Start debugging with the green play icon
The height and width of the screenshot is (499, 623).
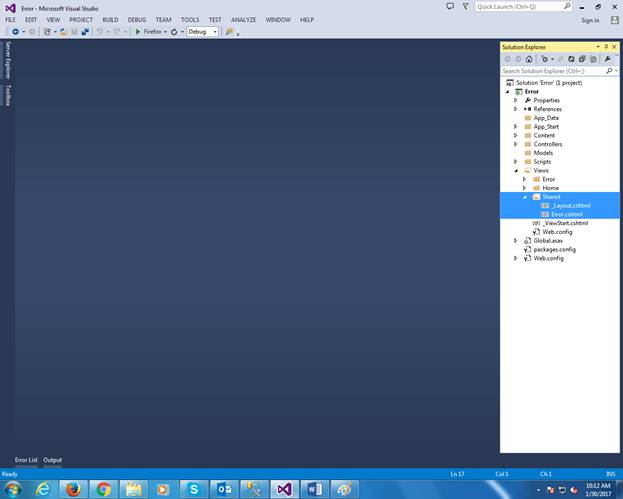138,32
